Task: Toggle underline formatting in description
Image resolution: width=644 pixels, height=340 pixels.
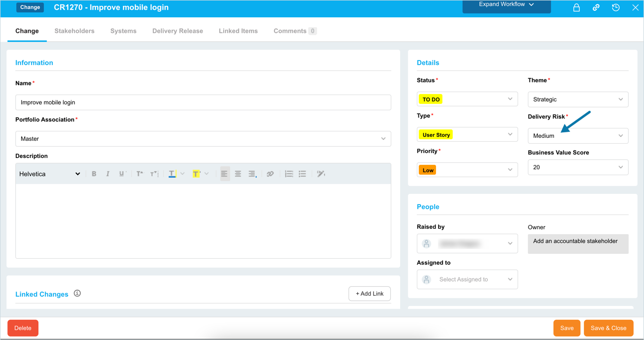Action: coord(121,174)
